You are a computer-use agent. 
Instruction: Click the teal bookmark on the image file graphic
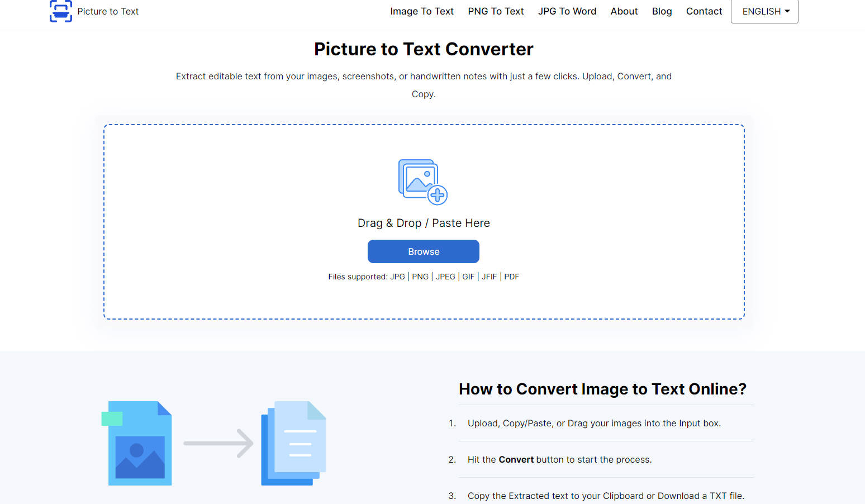point(111,417)
